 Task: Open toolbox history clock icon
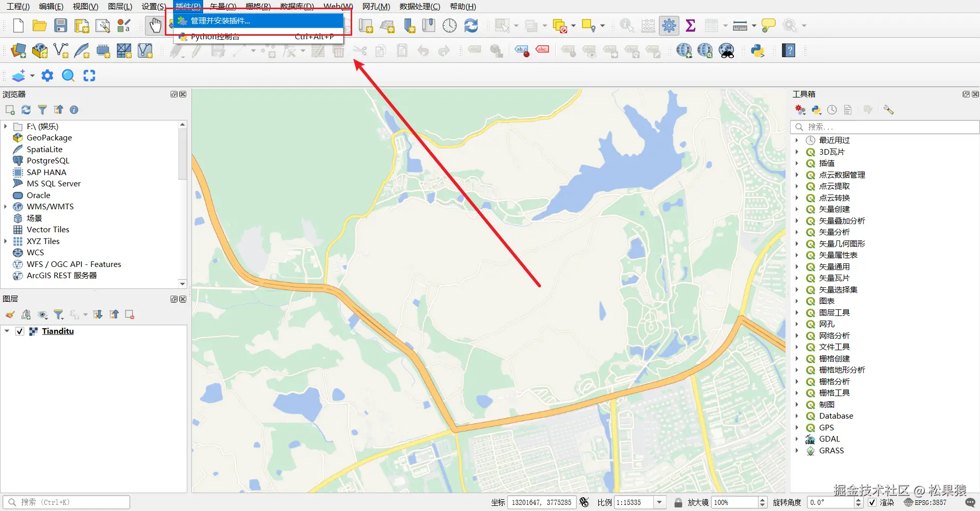click(x=832, y=110)
